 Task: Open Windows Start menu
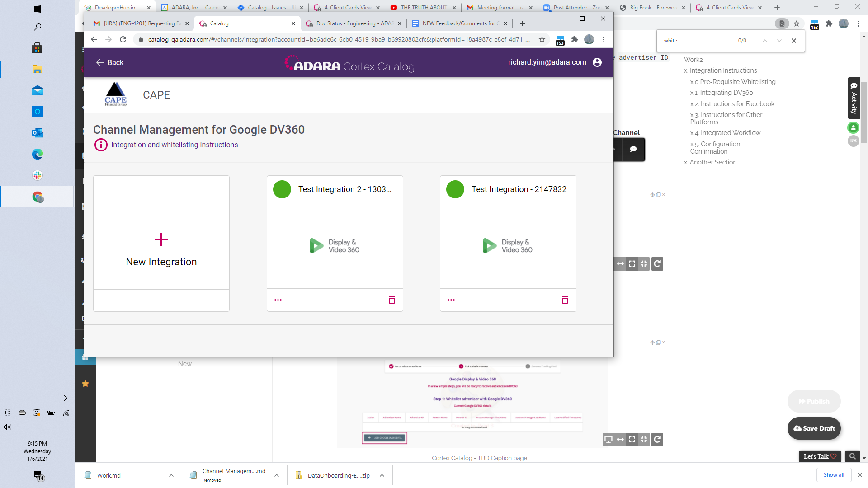[x=38, y=9]
